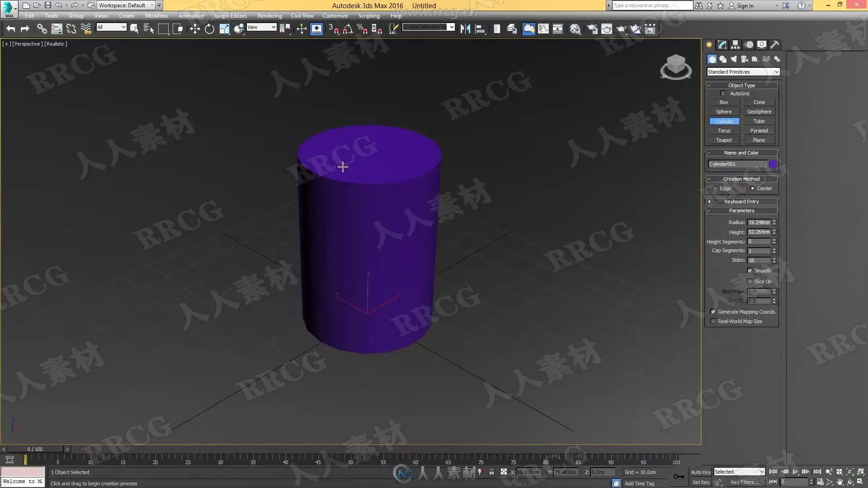Enable the Slice On checkbox
This screenshot has height=488, width=868.
(750, 282)
